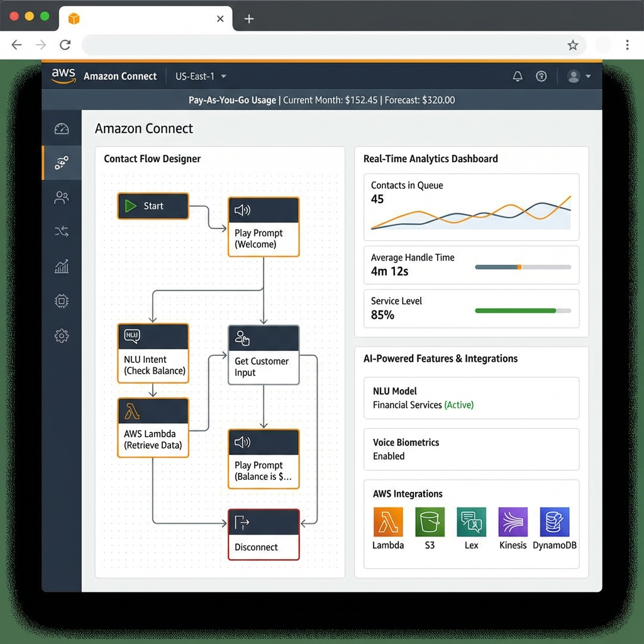Image resolution: width=644 pixels, height=644 pixels.
Task: Click the browser back arrow
Action: [16, 45]
